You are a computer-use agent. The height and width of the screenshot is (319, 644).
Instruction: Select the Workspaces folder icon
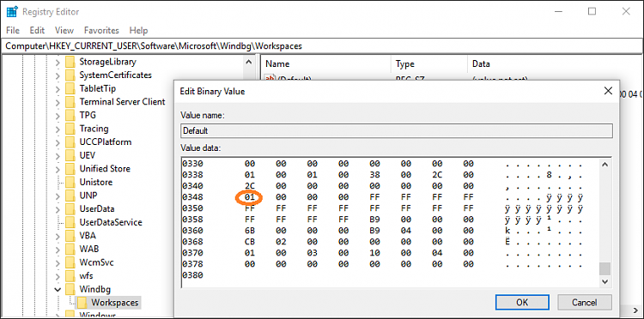tap(82, 303)
